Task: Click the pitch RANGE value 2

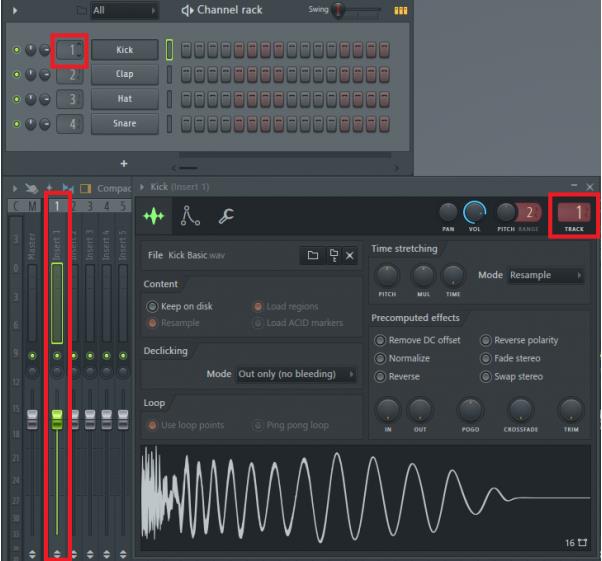Action: click(x=529, y=212)
